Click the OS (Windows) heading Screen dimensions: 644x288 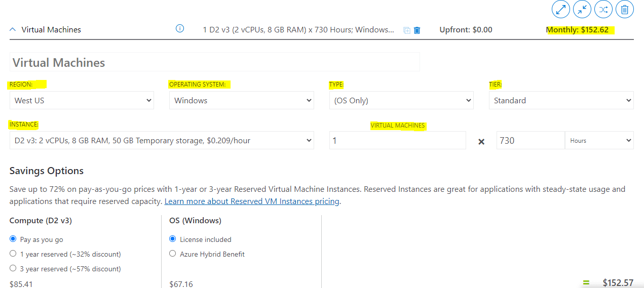tap(195, 221)
